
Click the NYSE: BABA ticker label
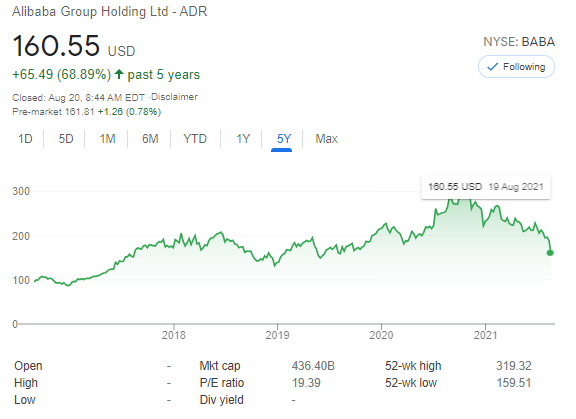[519, 42]
